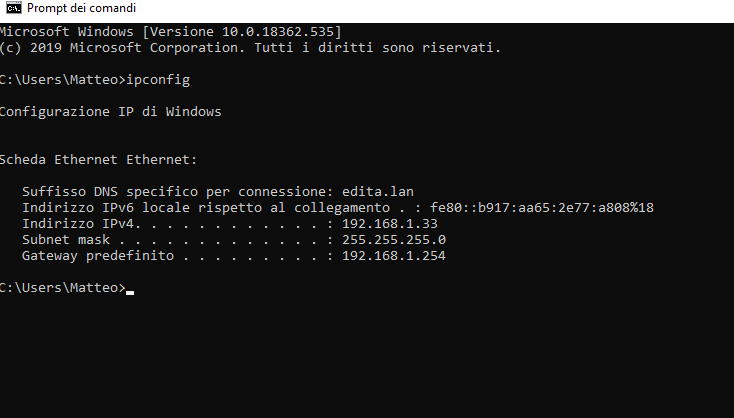Viewport: 734px width, 418px height.
Task: Click the "Scheda Ethernet Ethernet:" adapter line
Action: pyautogui.click(x=98, y=159)
